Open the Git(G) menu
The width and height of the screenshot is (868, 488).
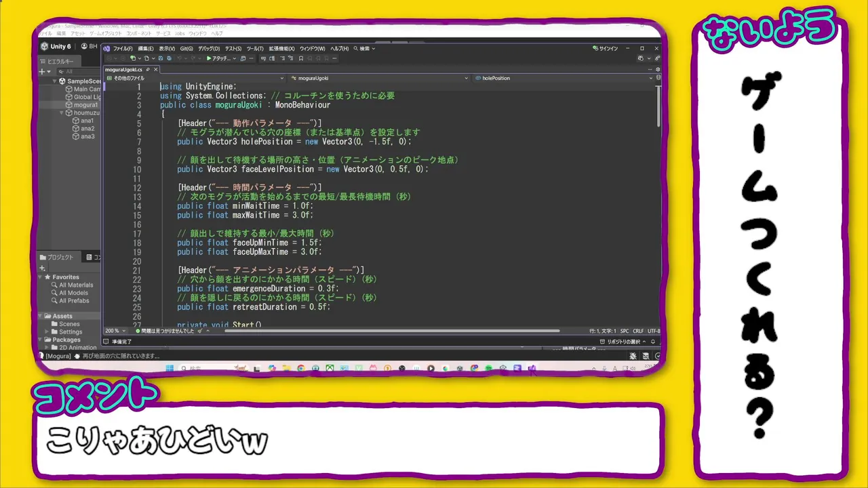pyautogui.click(x=186, y=49)
